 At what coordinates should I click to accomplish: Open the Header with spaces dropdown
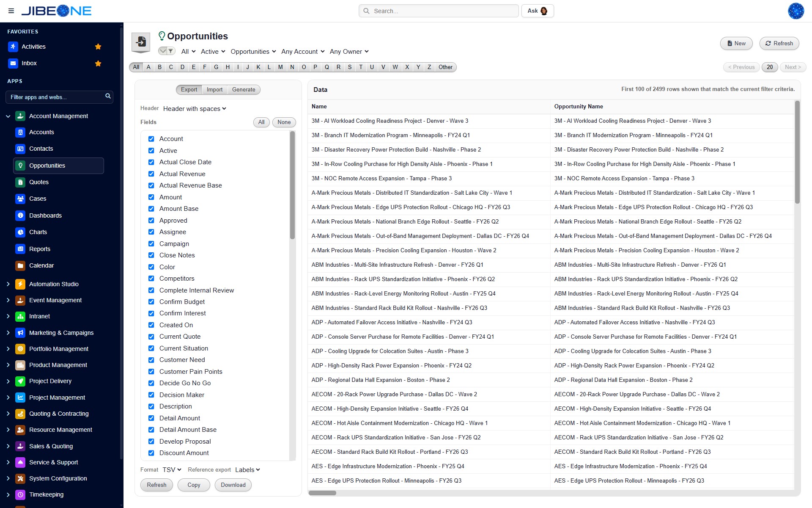click(x=195, y=109)
